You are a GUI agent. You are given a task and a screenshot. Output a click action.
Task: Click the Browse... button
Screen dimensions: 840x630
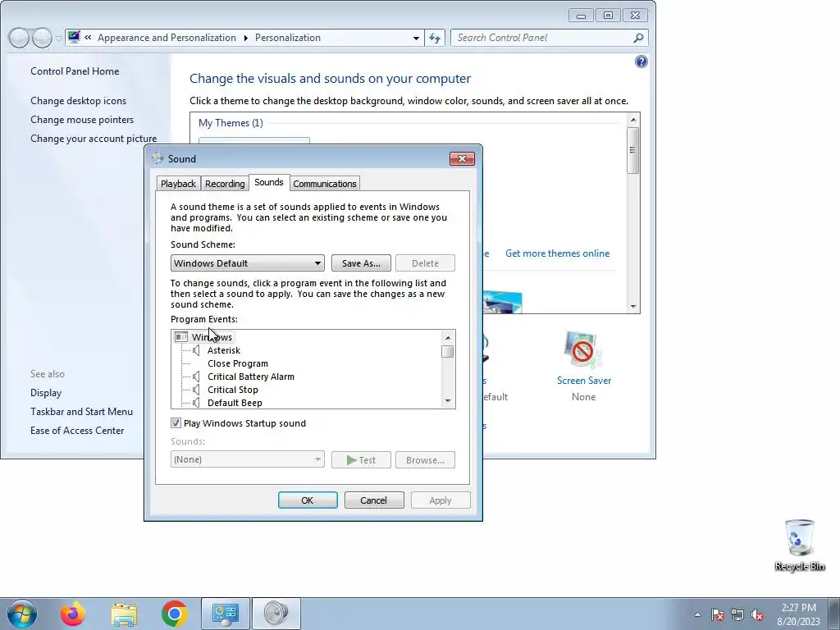coord(426,459)
